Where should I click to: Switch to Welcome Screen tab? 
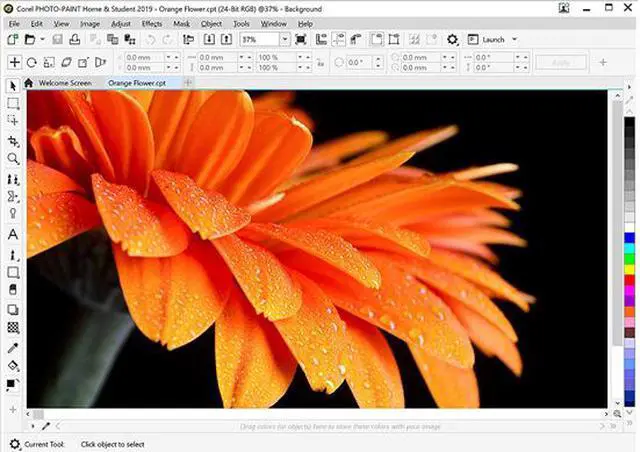pos(65,83)
